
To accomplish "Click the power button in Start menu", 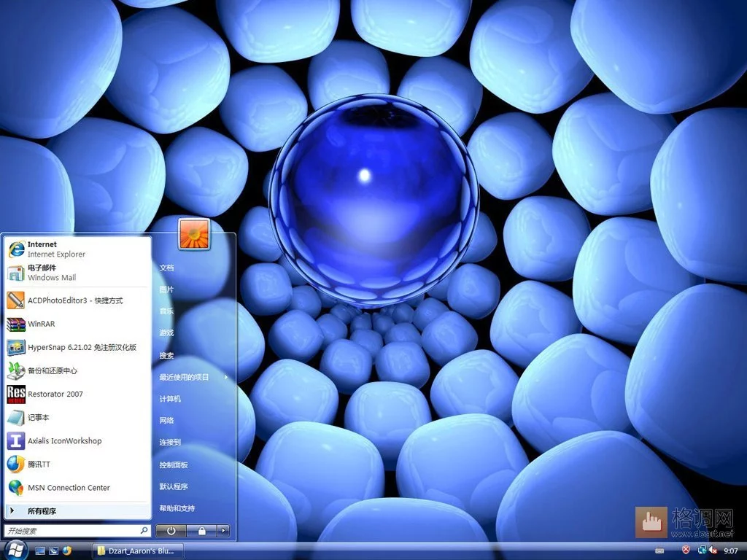I will pyautogui.click(x=171, y=531).
